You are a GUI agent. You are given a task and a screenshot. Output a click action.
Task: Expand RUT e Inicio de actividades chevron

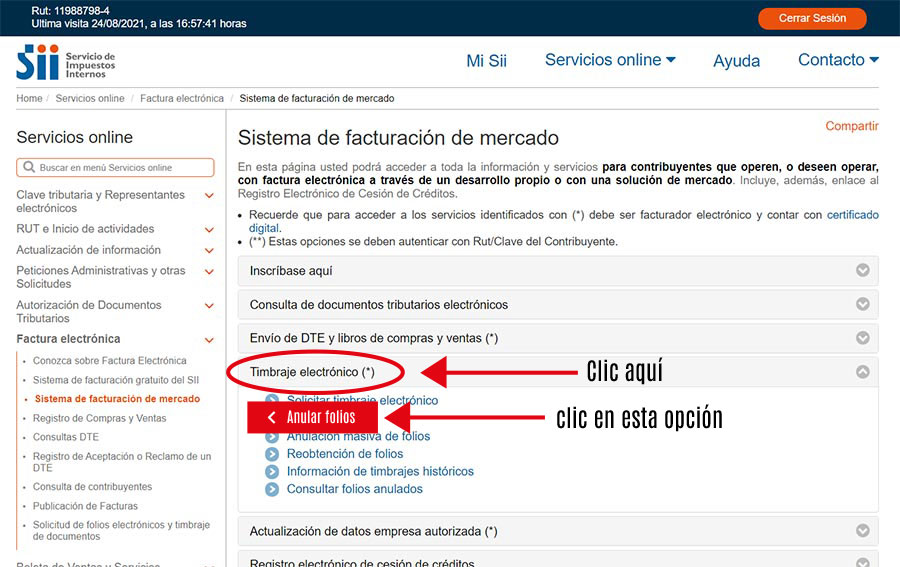pos(210,230)
